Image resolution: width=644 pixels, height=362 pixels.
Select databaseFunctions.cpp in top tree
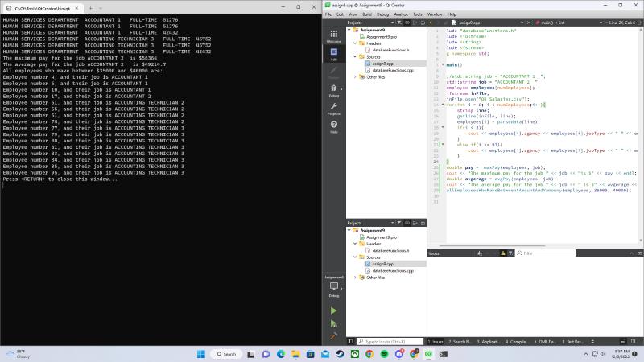tap(393, 70)
